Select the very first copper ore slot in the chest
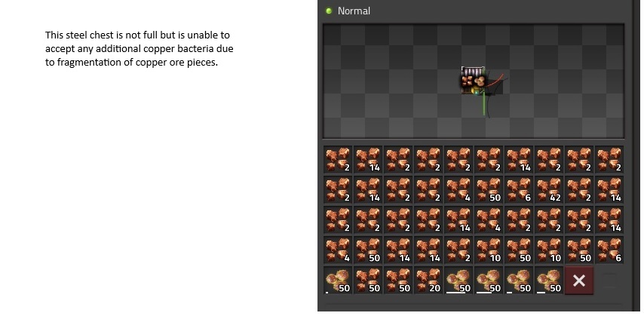Image resolution: width=644 pixels, height=316 pixels. (x=338, y=160)
